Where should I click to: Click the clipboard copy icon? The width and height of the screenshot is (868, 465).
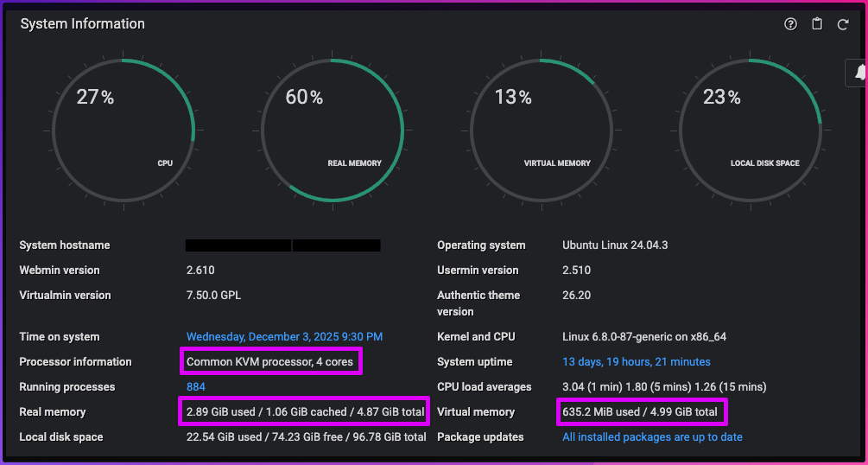click(x=817, y=24)
